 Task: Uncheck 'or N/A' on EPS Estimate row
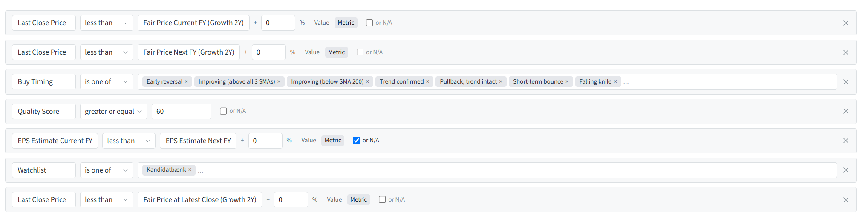pos(357,141)
